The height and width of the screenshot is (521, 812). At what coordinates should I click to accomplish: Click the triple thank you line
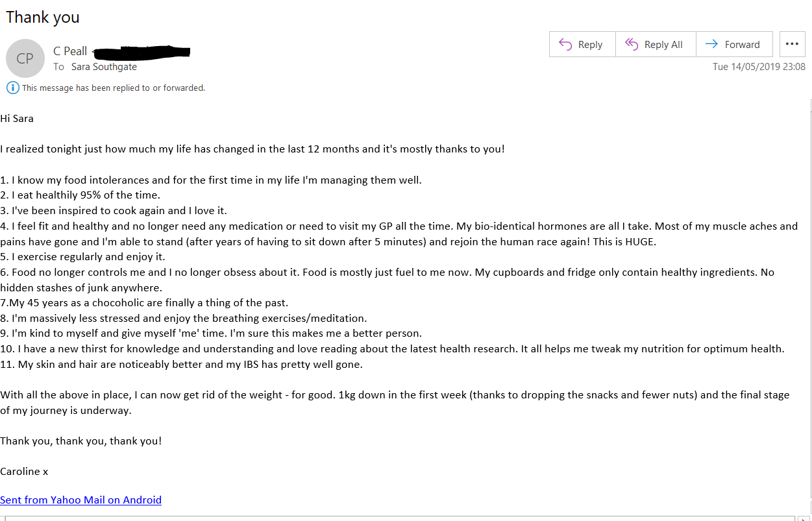(x=80, y=441)
